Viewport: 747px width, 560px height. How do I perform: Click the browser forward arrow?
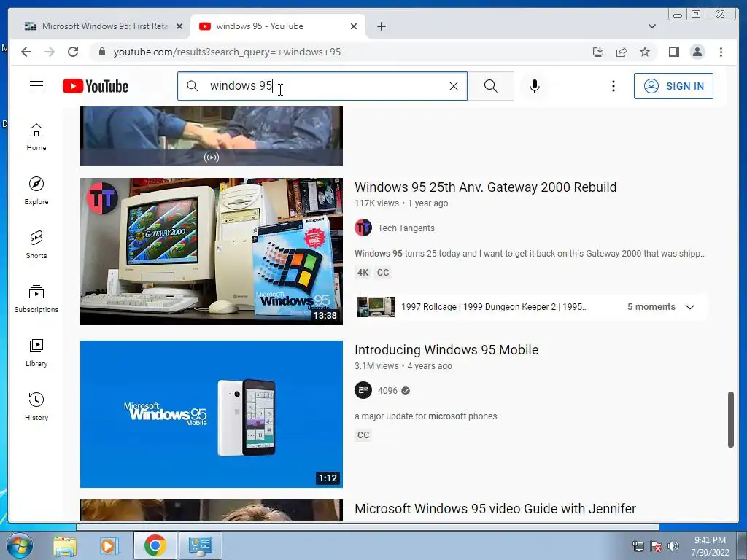[50, 52]
